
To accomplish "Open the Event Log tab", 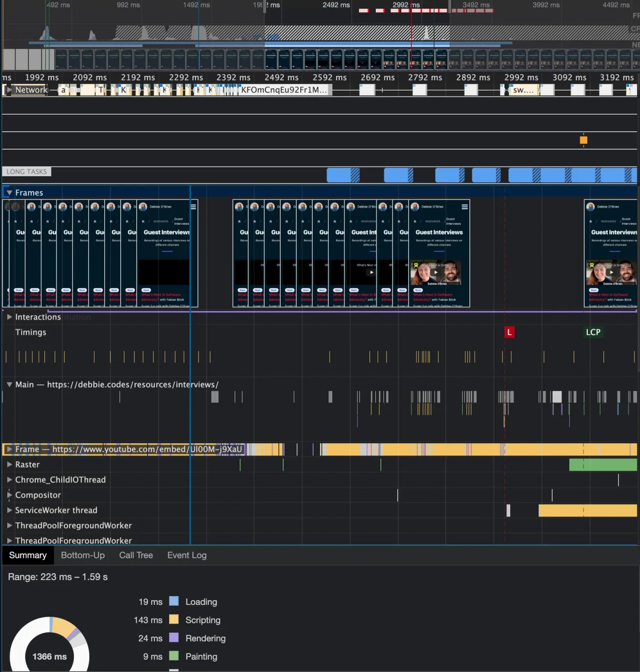I will click(187, 555).
